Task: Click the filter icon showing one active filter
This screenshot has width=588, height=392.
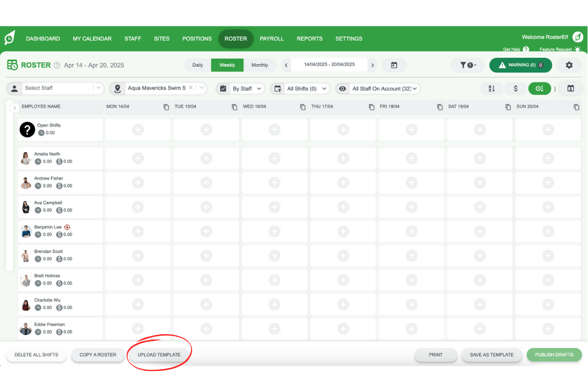Action: (467, 65)
